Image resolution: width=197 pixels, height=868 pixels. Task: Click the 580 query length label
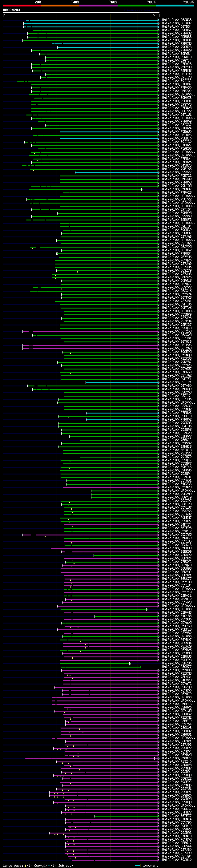tap(155, 15)
